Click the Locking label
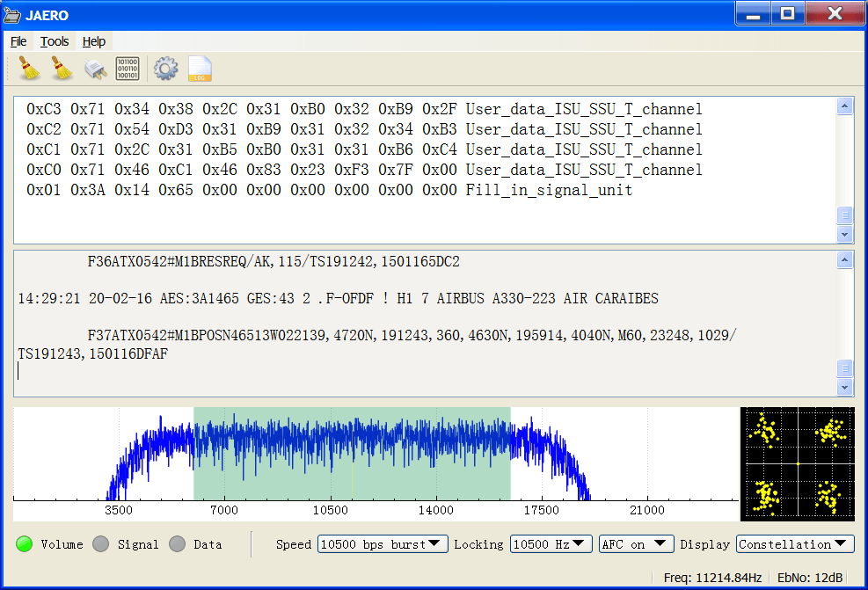 (x=478, y=544)
